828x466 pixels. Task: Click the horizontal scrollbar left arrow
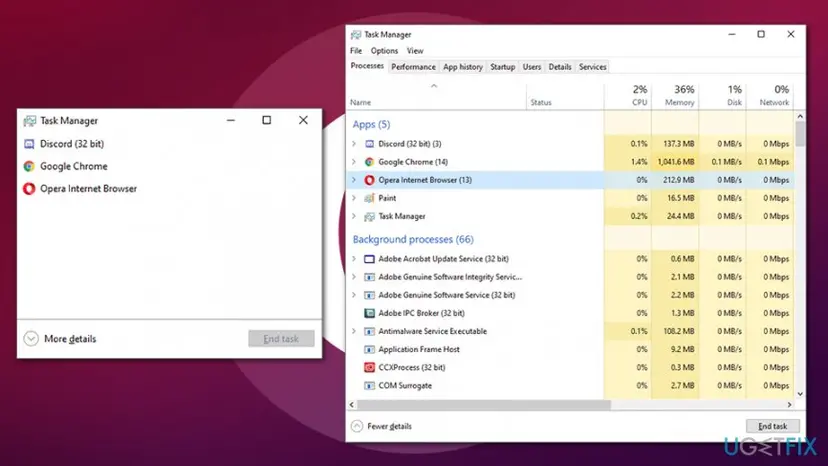pos(352,405)
